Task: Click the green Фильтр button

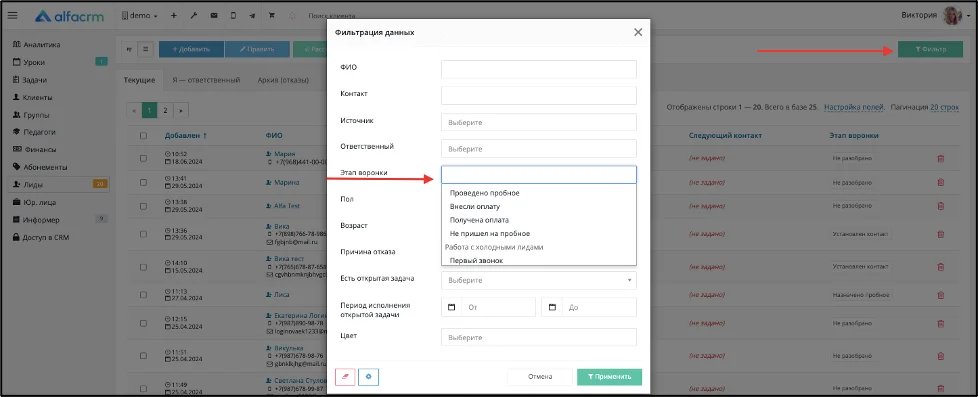Action: point(930,49)
